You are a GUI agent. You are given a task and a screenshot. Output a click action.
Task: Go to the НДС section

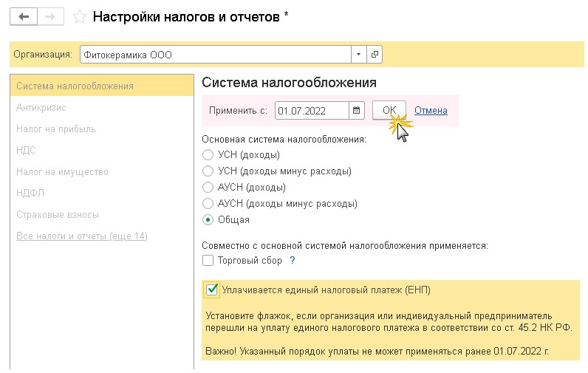click(x=26, y=151)
